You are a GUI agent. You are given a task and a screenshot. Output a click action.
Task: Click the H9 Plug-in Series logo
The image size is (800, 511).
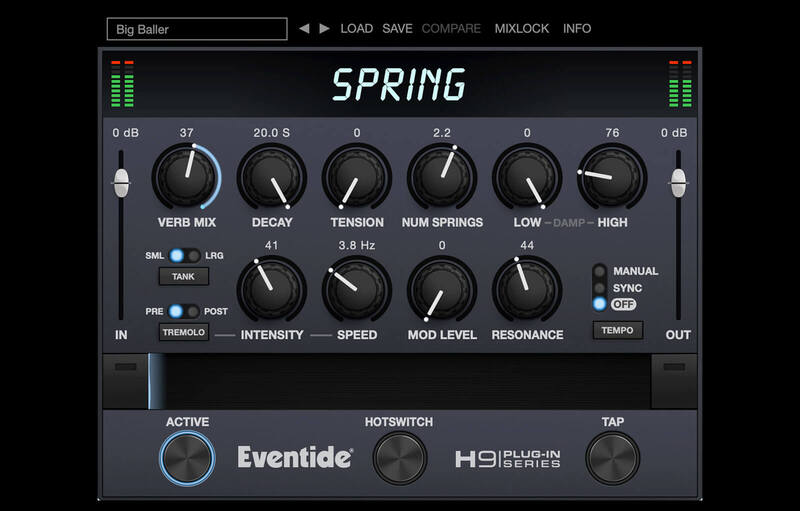pos(508,458)
